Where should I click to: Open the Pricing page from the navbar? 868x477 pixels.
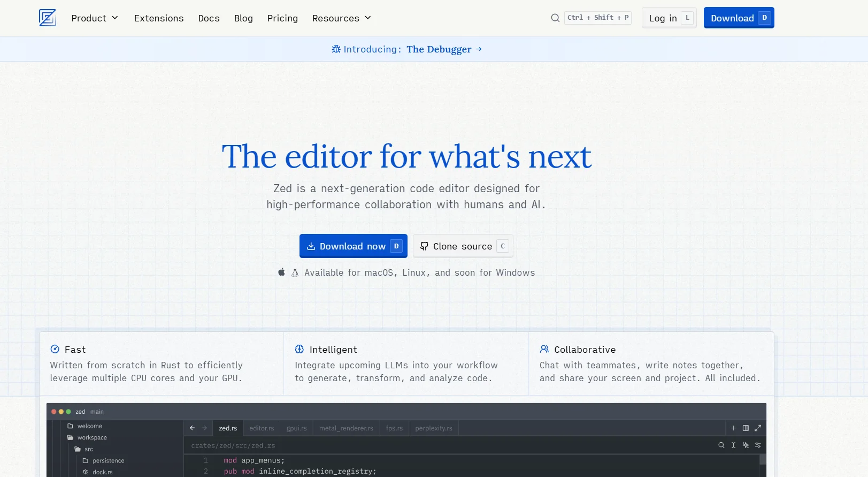pos(282,18)
